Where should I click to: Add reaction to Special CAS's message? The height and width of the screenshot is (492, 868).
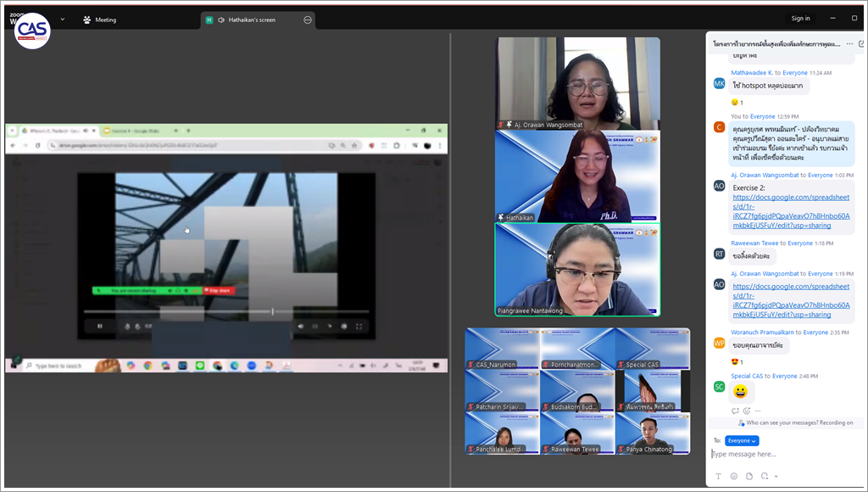(x=746, y=411)
